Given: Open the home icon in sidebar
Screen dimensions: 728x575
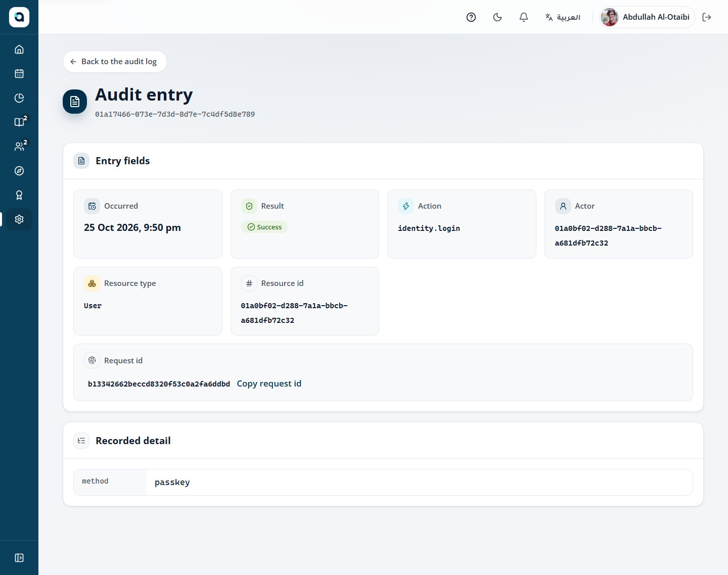Looking at the screenshot, I should pyautogui.click(x=19, y=50).
